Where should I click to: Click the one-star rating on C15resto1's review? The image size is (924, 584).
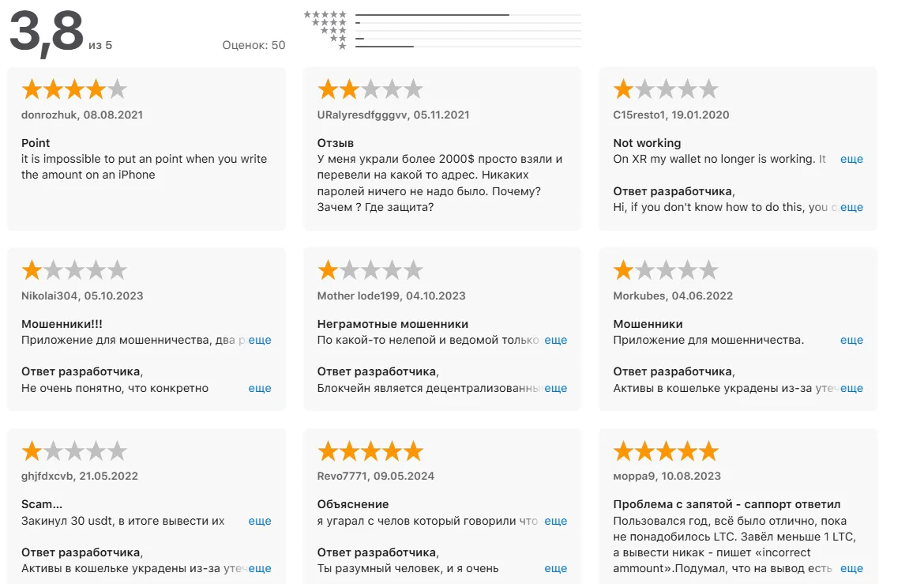click(666, 89)
